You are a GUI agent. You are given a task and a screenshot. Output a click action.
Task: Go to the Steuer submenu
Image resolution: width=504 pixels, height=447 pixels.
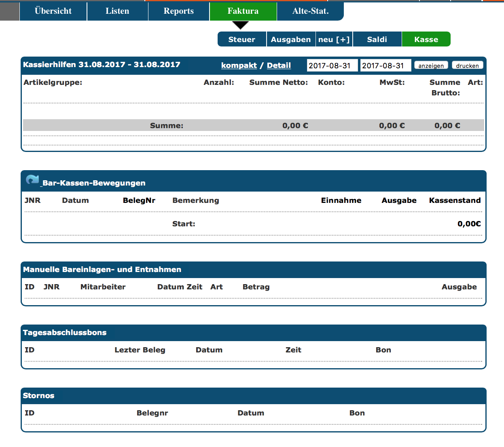click(241, 39)
